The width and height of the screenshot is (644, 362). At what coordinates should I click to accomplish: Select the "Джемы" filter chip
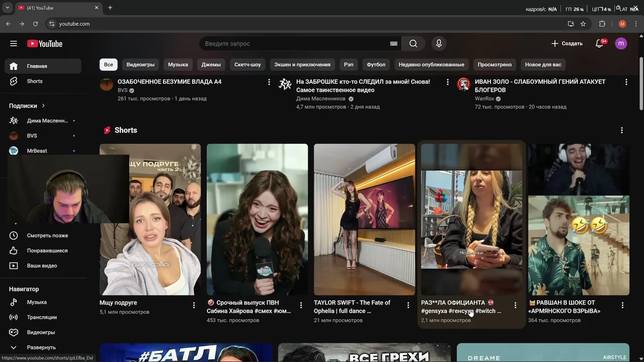[x=211, y=64]
